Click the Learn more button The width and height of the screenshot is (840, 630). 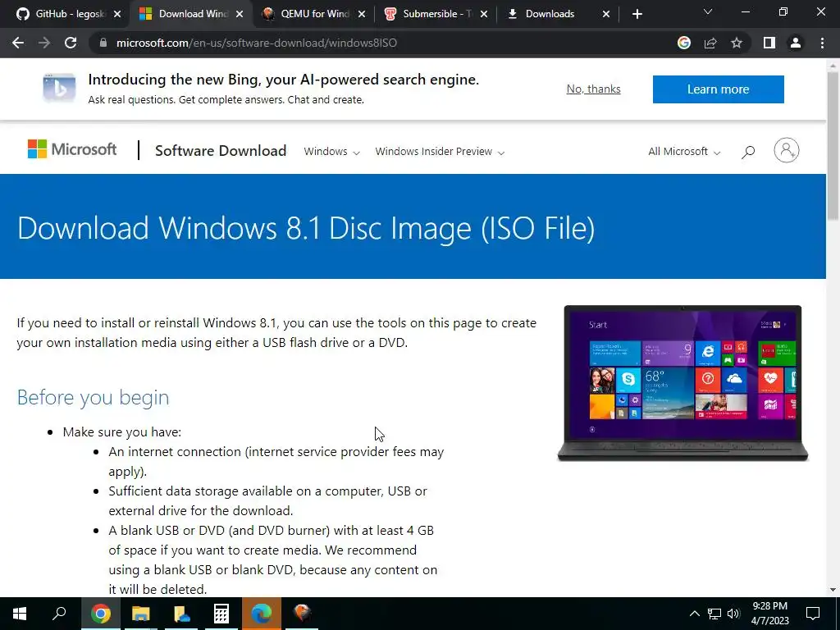pos(719,89)
